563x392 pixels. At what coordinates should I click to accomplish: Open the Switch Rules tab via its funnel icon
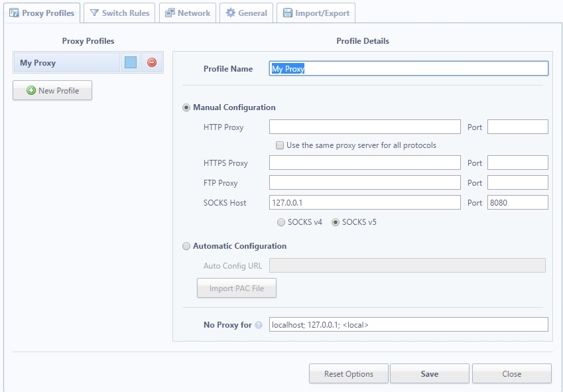point(95,12)
